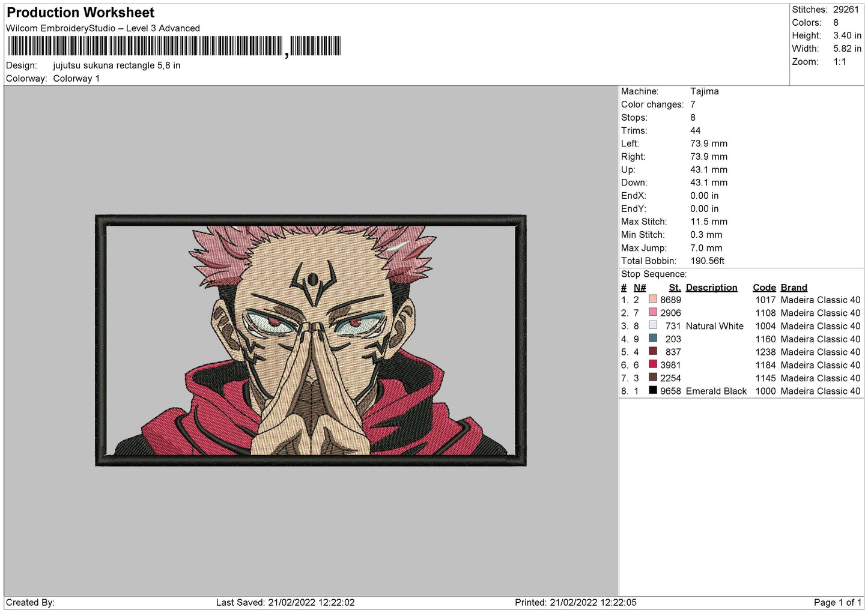The width and height of the screenshot is (868, 613).
Task: Pick the teal blue swatch for thread 203
Action: tap(653, 339)
